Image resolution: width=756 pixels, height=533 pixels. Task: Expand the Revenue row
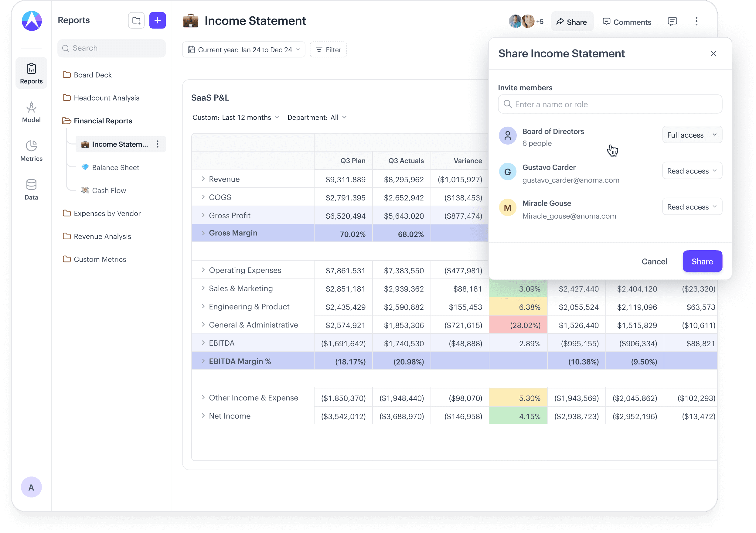pos(203,179)
